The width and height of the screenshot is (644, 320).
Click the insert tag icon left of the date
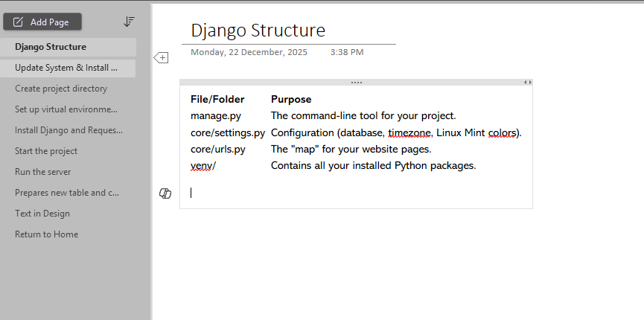[162, 57]
